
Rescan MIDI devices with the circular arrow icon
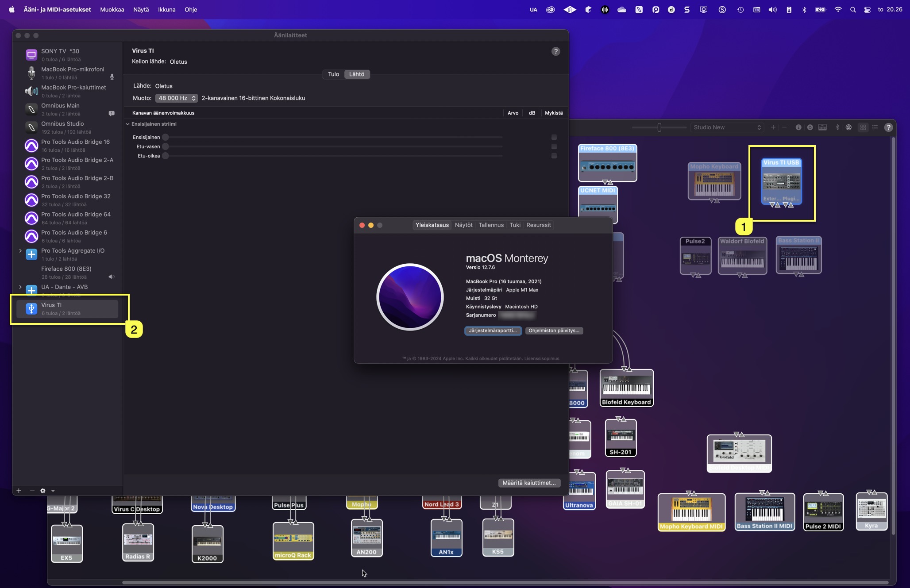pyautogui.click(x=810, y=127)
